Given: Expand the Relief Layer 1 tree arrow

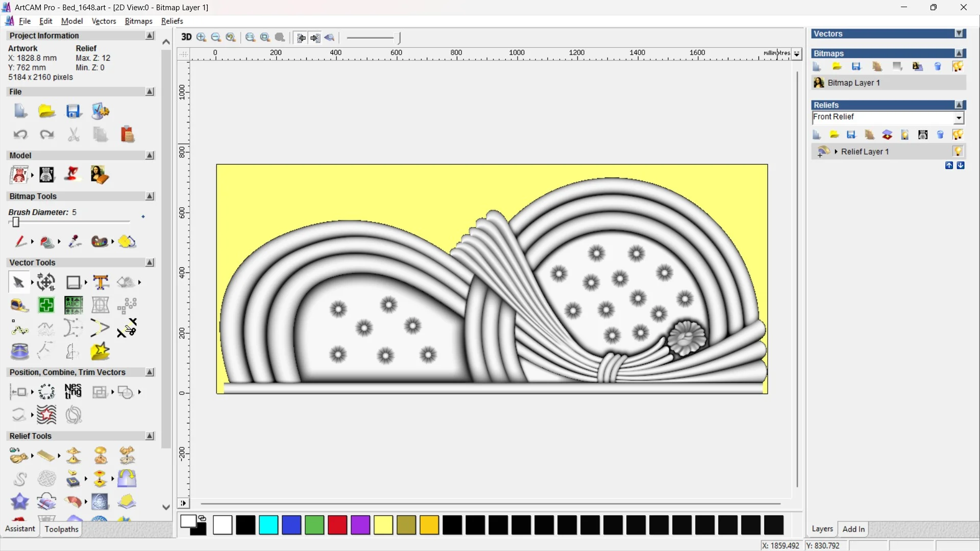Looking at the screenshot, I should click(x=836, y=152).
